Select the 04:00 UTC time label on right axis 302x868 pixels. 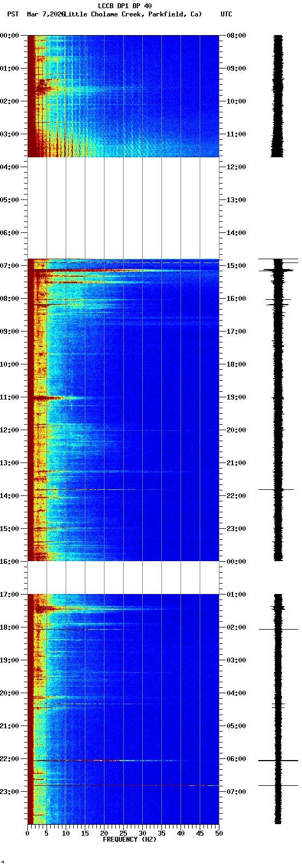237,693
